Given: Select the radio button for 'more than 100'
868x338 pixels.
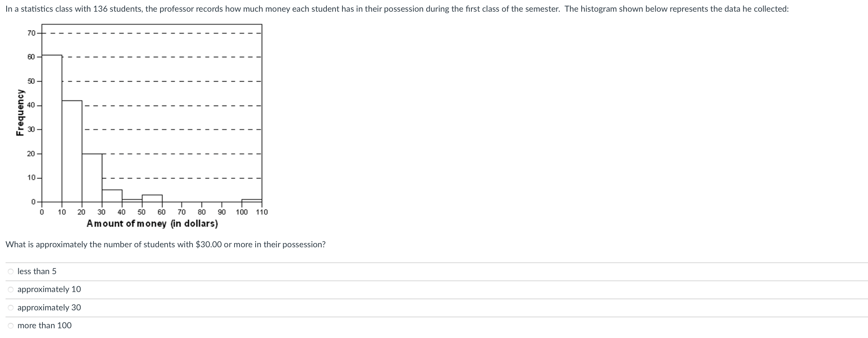Looking at the screenshot, I should [10, 326].
